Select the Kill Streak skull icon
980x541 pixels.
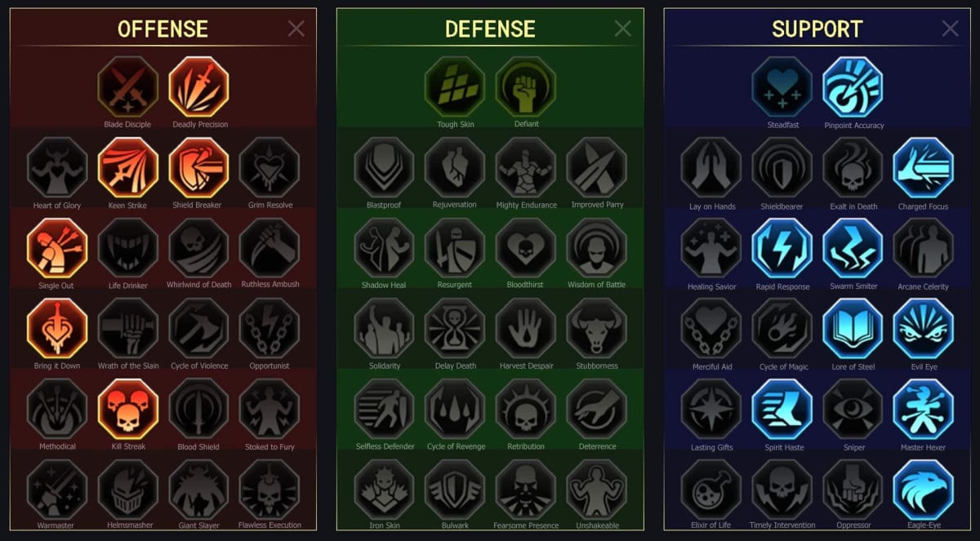(x=127, y=409)
